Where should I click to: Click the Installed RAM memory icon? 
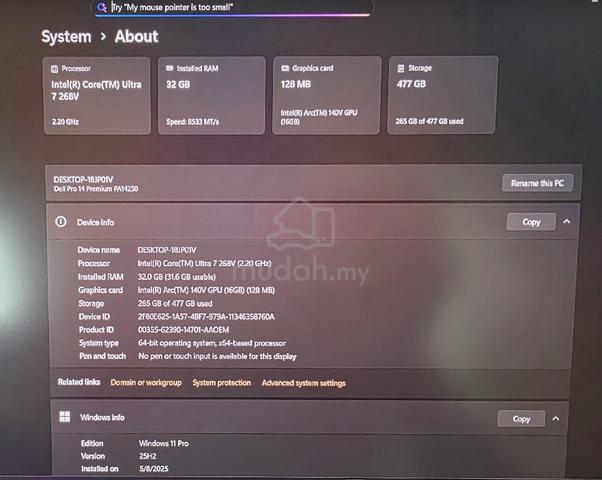pos(170,68)
